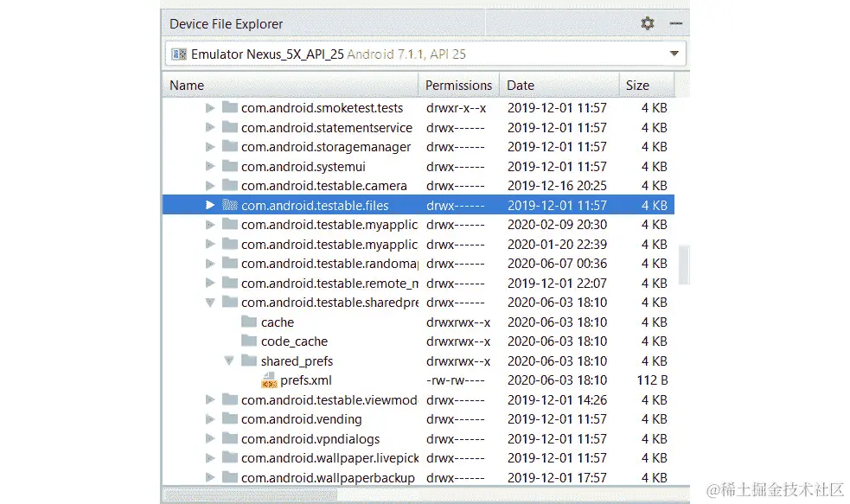Image resolution: width=850 pixels, height=504 pixels.
Task: Click folder icon of com.android.testable.camera
Action: click(x=230, y=185)
